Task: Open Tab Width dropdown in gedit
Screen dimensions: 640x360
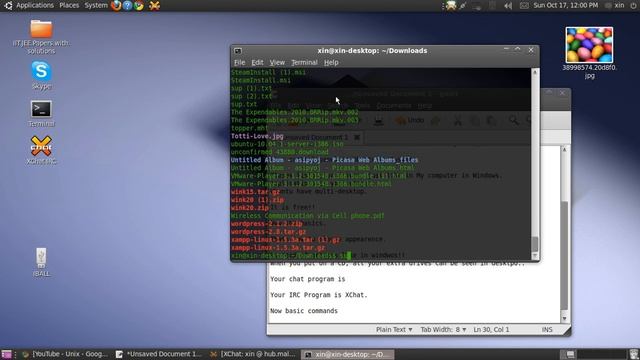Action: click(443, 329)
